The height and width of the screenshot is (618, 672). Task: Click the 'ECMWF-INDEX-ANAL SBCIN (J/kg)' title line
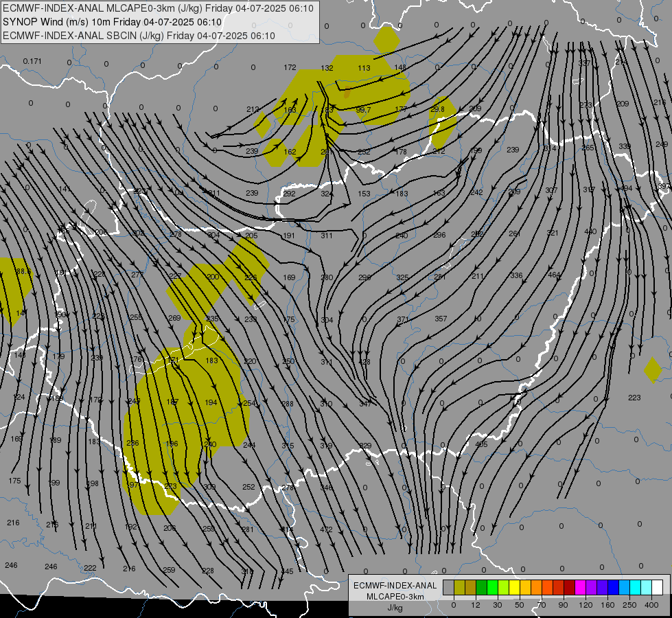139,36
